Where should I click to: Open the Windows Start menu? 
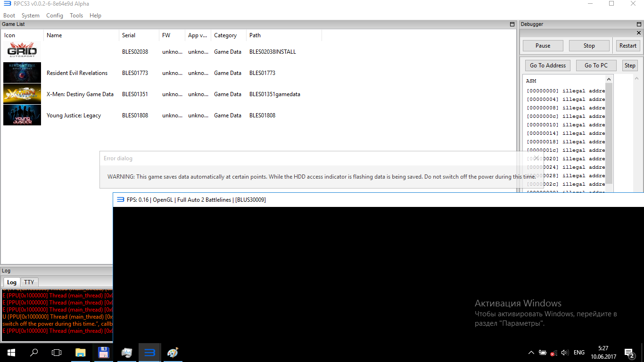(11, 353)
